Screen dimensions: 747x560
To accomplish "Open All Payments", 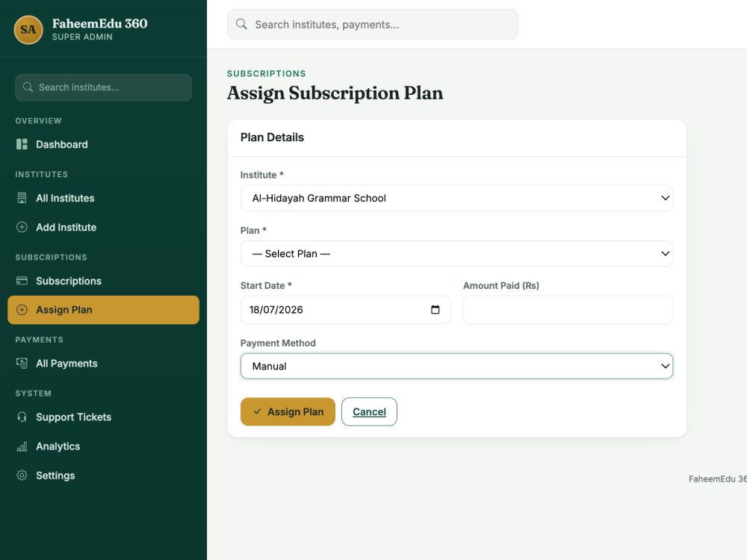I will pos(103,364).
